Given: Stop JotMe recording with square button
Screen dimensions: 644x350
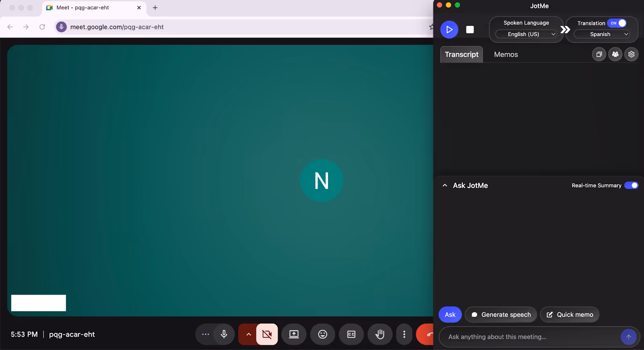Looking at the screenshot, I should pos(470,30).
